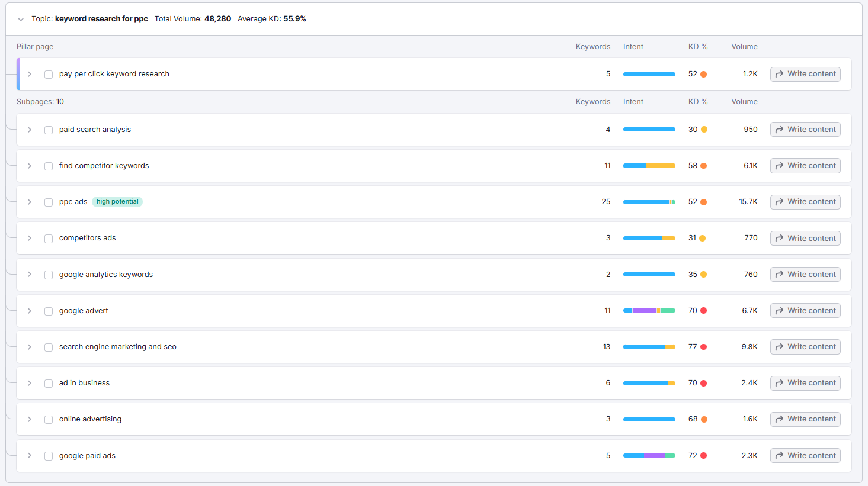Expand the find competitor keywords row

coord(30,166)
